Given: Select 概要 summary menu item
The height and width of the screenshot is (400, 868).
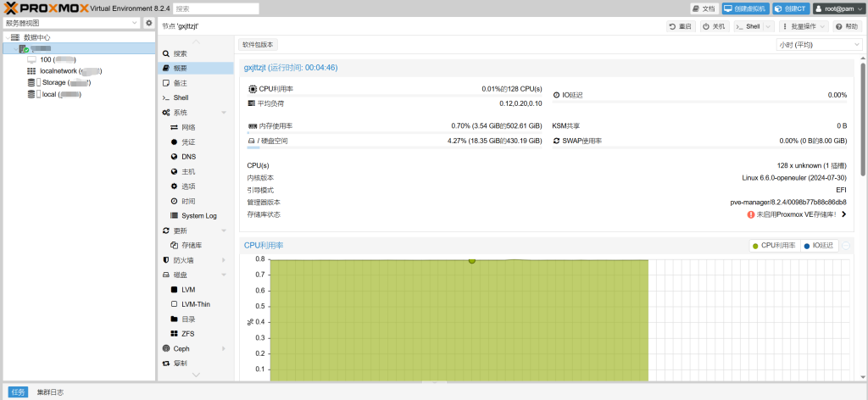Looking at the screenshot, I should (196, 68).
